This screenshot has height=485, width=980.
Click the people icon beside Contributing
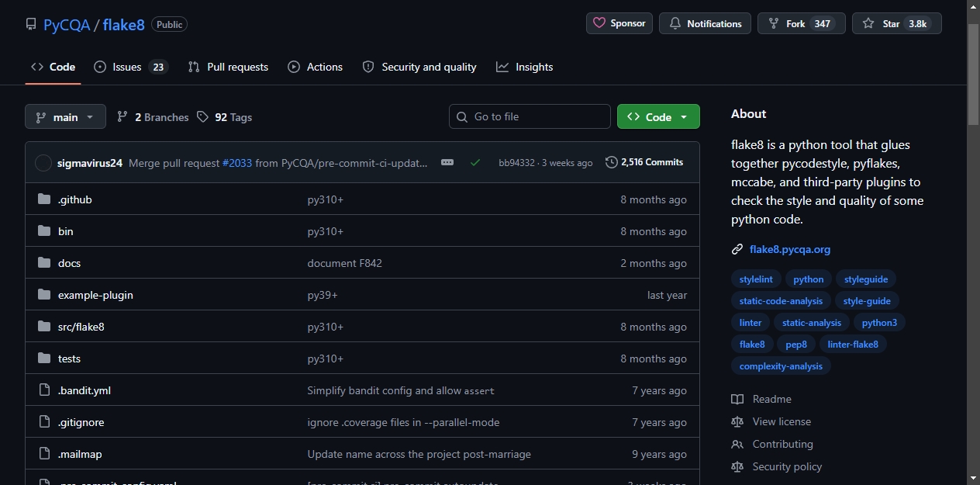point(737,444)
